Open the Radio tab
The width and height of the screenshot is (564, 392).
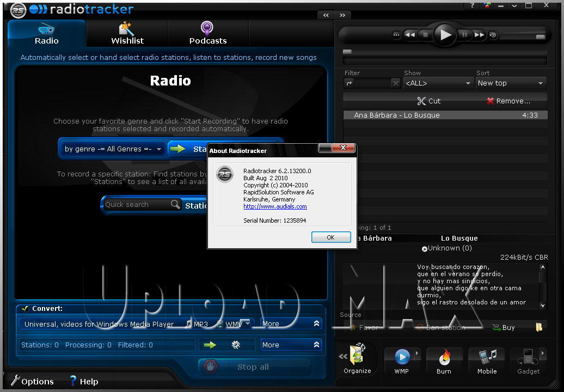tap(47, 33)
